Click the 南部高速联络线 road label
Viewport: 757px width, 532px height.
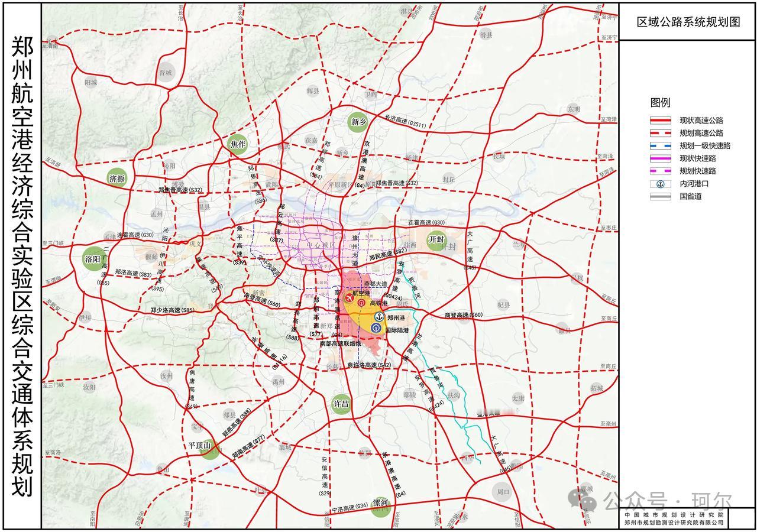[x=340, y=343]
